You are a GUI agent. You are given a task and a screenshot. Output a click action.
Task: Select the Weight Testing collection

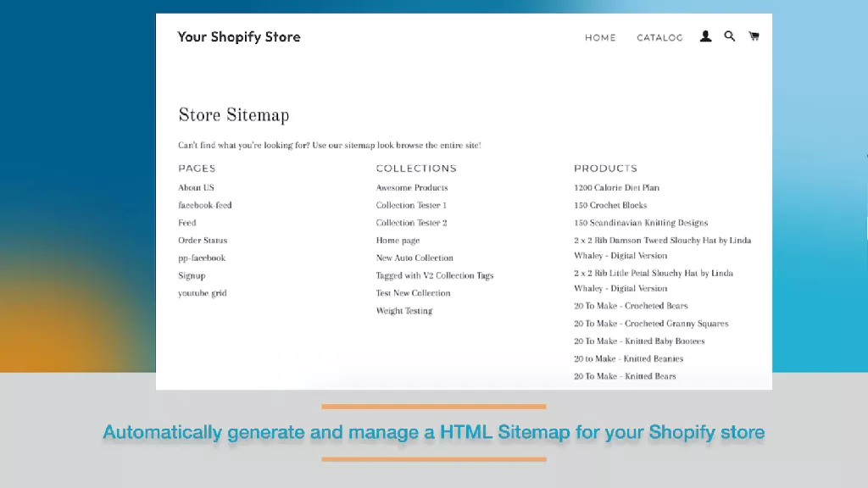[404, 310]
